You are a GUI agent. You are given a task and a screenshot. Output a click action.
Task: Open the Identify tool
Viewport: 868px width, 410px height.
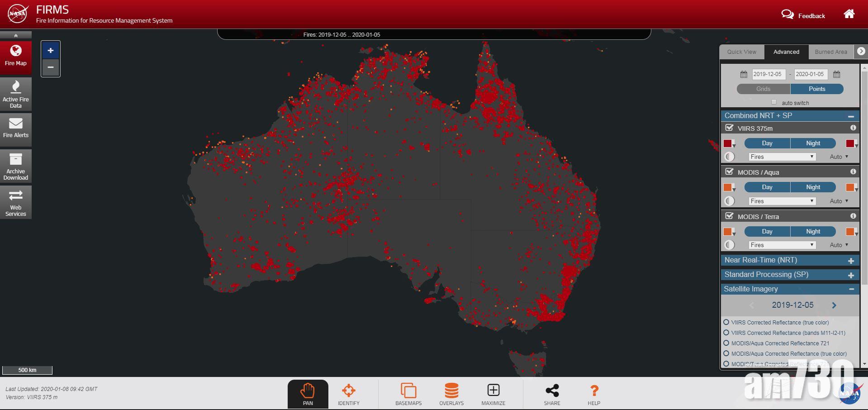tap(348, 394)
